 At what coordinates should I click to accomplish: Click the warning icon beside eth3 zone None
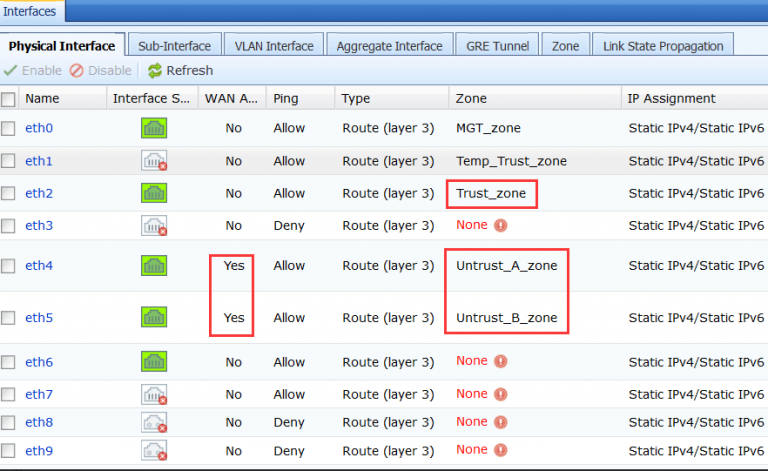tap(501, 225)
